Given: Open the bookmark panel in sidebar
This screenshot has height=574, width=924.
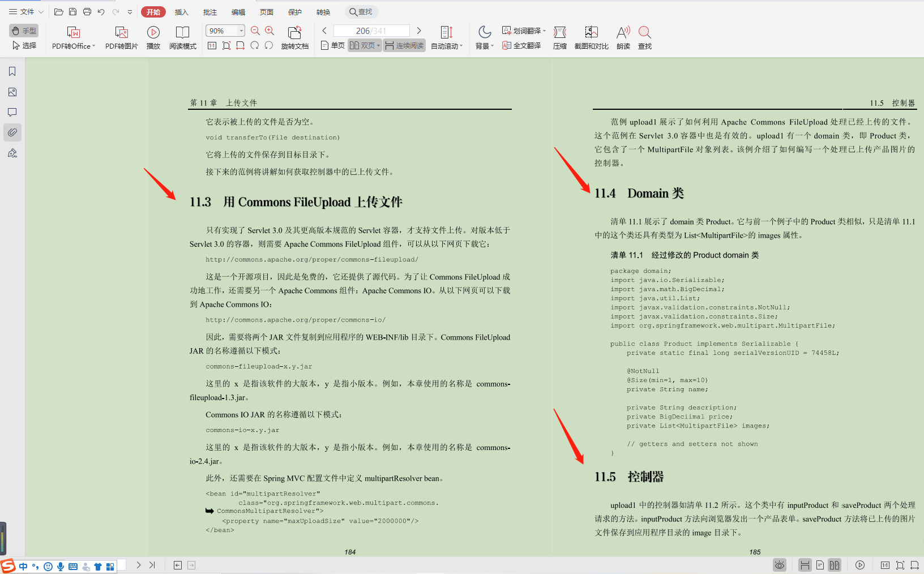Looking at the screenshot, I should 12,71.
